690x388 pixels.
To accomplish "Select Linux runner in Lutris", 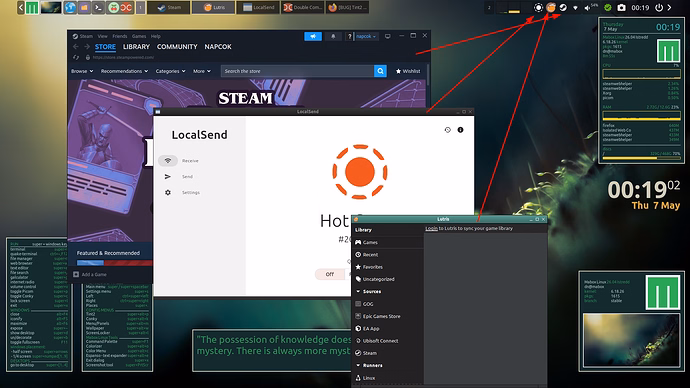I will (388, 378).
